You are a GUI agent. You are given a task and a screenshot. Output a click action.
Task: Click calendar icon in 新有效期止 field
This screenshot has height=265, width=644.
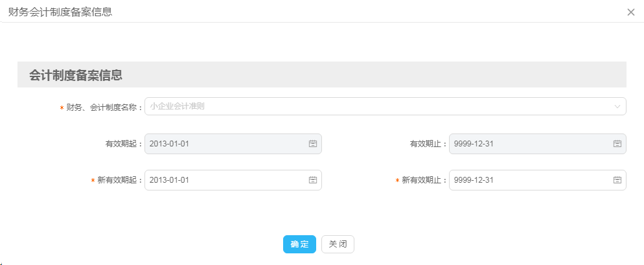(617, 180)
